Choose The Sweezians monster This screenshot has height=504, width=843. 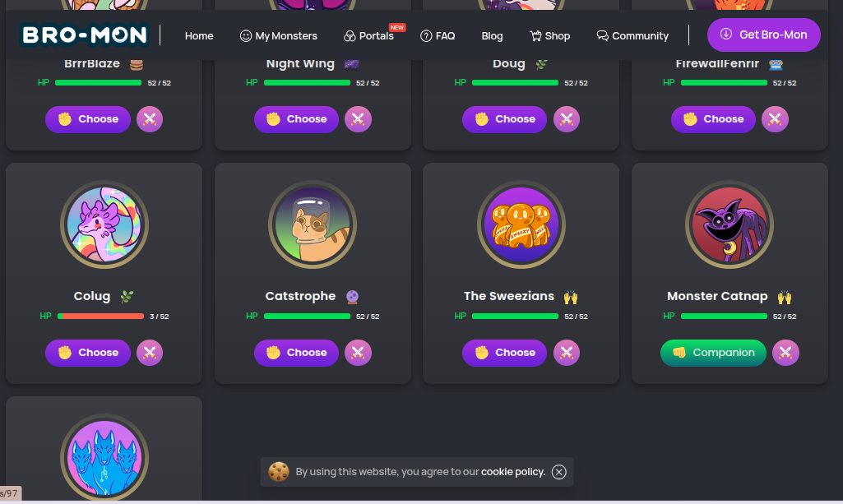pyautogui.click(x=504, y=353)
